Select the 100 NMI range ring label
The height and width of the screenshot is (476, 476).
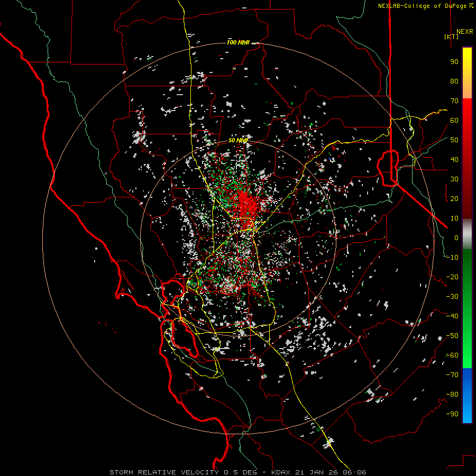(x=239, y=42)
